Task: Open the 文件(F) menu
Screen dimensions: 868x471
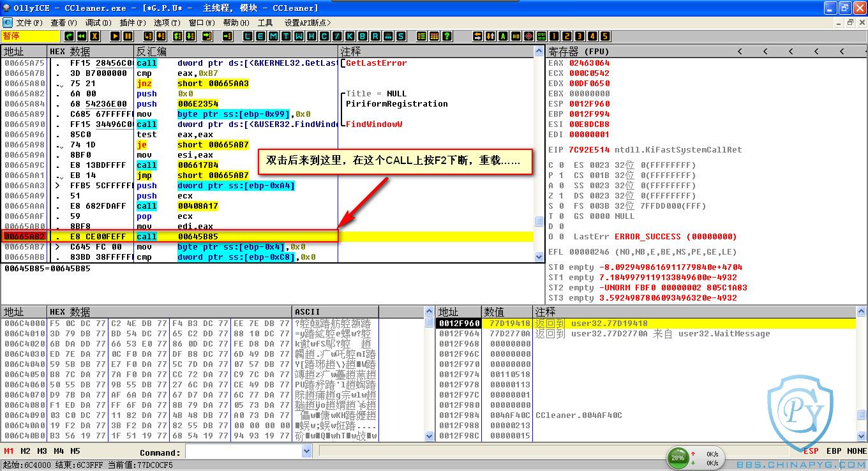Action: click(29, 22)
